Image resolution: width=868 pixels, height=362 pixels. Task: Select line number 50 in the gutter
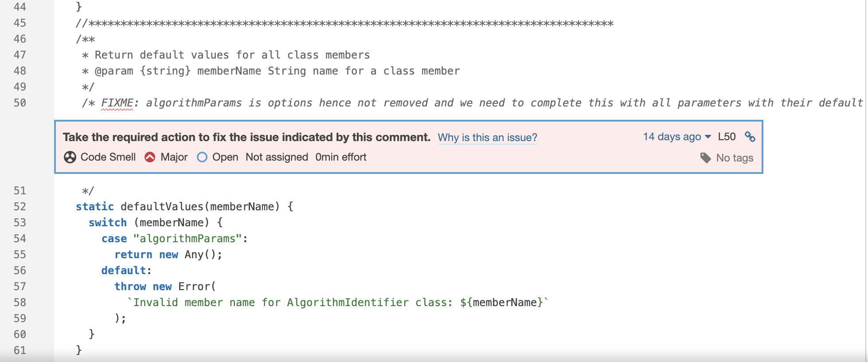click(20, 102)
